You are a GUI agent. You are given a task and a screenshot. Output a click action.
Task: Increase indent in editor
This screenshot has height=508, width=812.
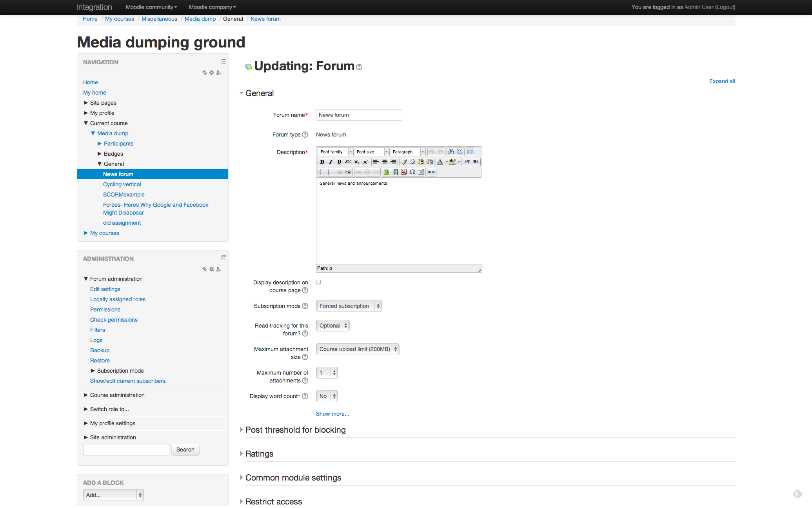pos(348,172)
